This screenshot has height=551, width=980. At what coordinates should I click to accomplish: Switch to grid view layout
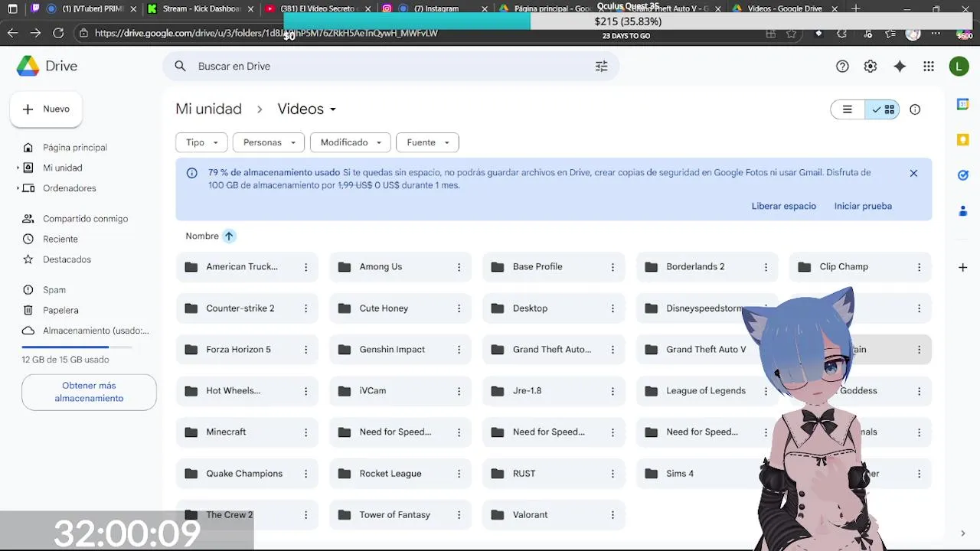882,109
